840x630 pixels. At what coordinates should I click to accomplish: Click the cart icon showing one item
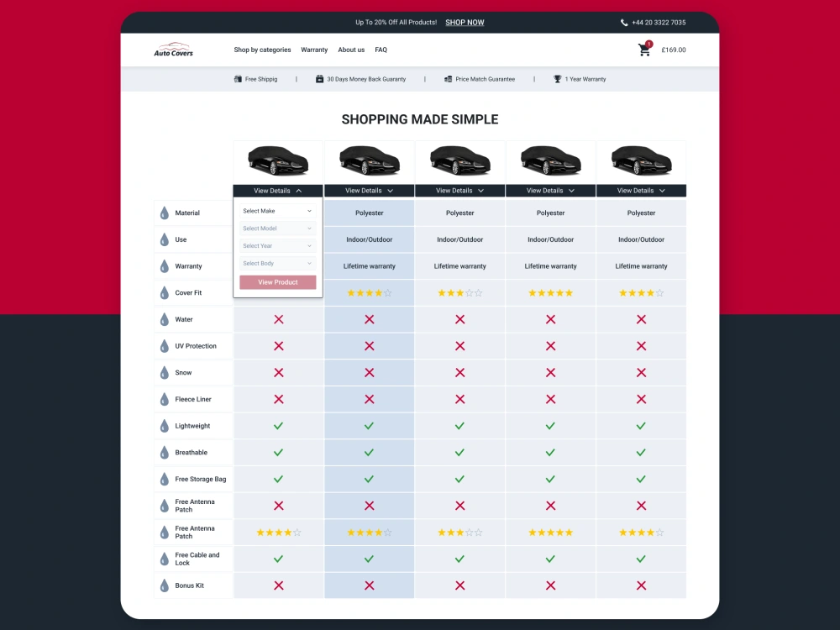644,49
